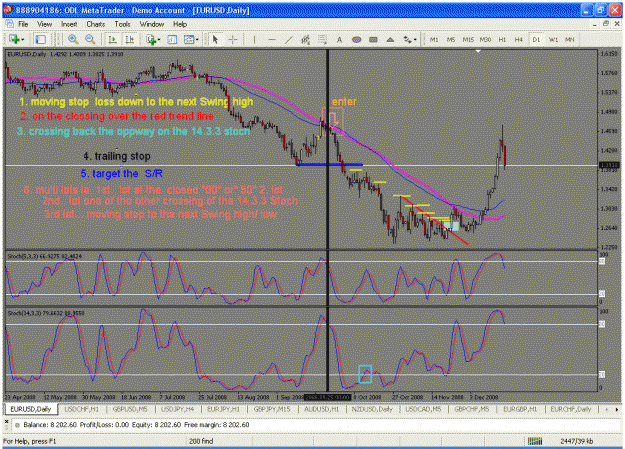625x449 pixels.
Task: Click the "200 find" status bar entry
Action: [x=201, y=441]
